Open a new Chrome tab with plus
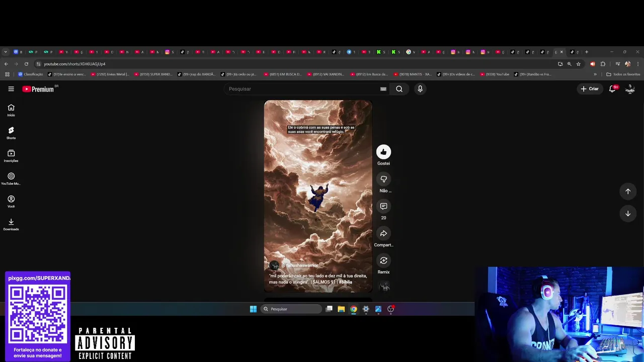644x362 pixels. point(587,52)
